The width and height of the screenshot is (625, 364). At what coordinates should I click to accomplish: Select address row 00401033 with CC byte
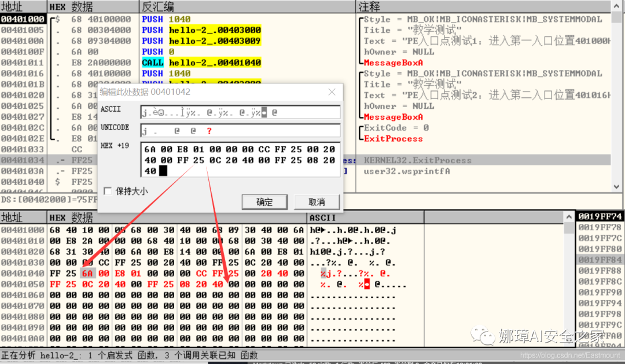coord(23,149)
